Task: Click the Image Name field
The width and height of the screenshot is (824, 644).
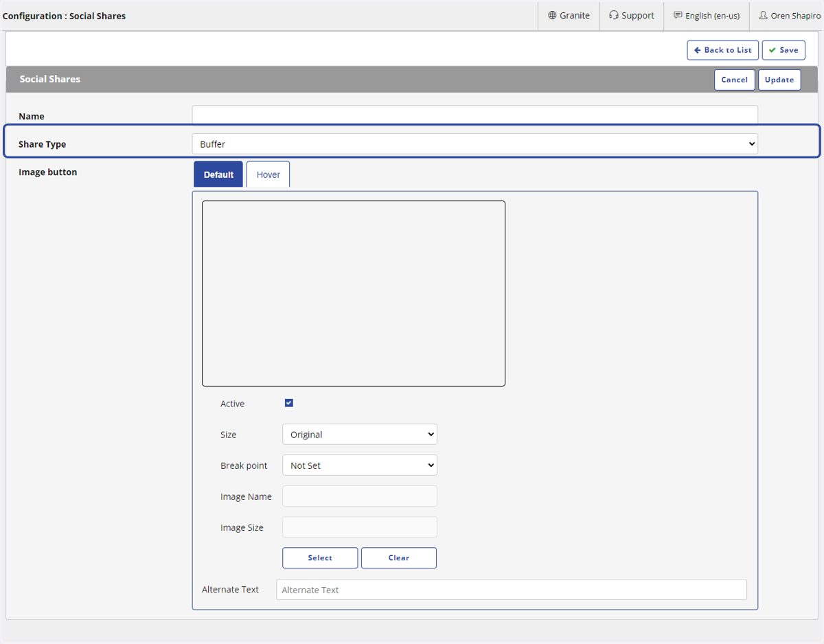Action: point(360,496)
